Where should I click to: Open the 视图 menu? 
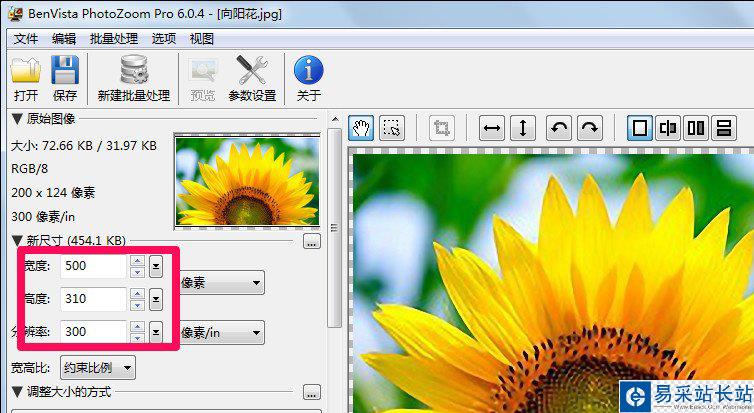201,39
